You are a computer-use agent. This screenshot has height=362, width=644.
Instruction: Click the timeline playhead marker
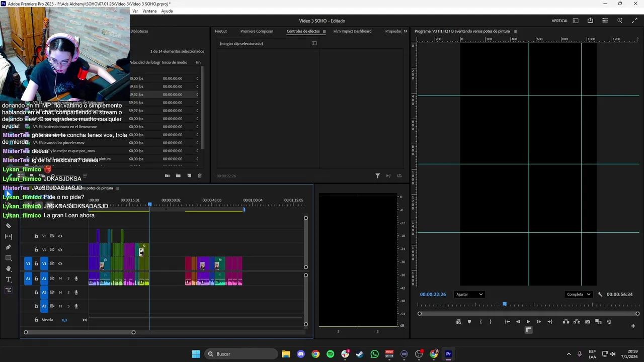149,205
